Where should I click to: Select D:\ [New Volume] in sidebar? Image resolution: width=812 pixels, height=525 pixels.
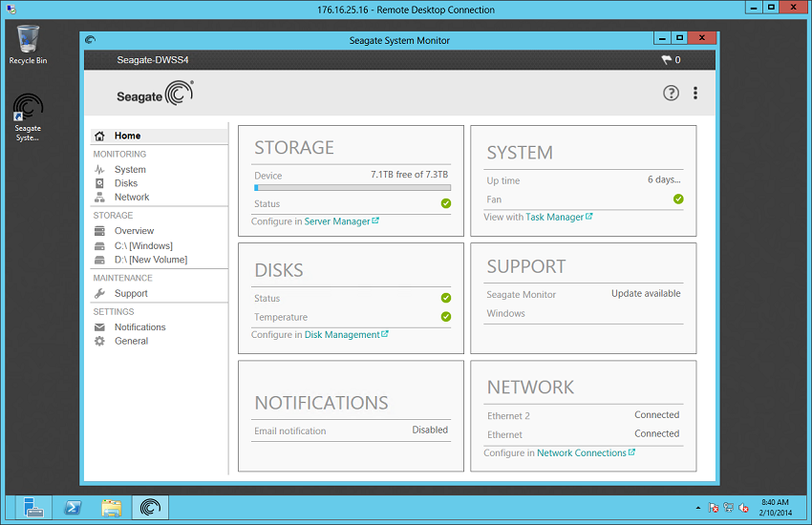[151, 260]
